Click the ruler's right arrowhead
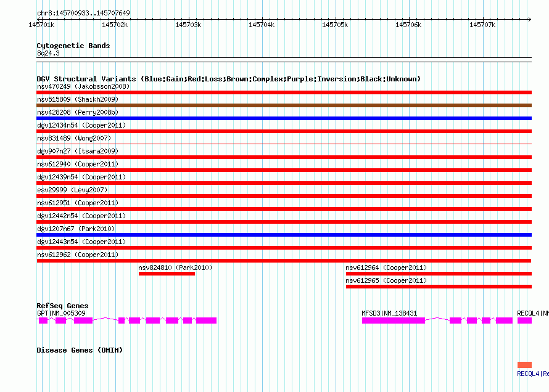Viewport: 549px width, 392px height. pyautogui.click(x=529, y=19)
